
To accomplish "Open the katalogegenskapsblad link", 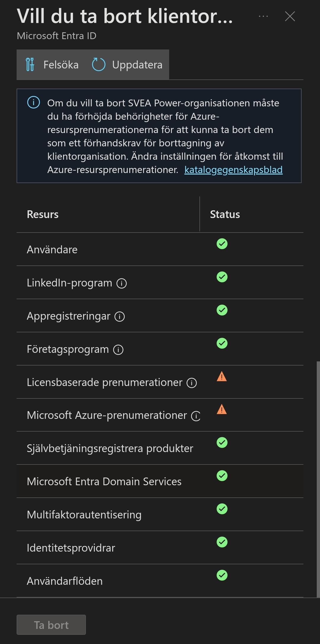I will [x=233, y=170].
